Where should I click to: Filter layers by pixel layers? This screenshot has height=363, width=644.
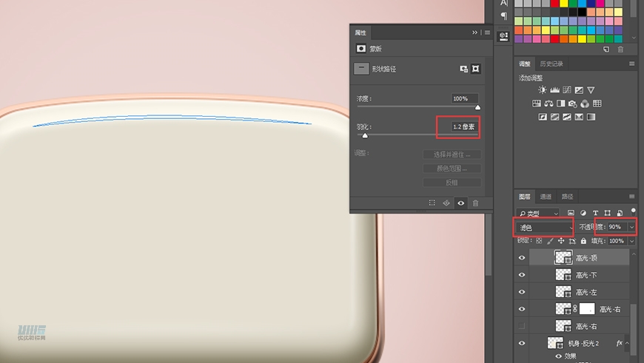pyautogui.click(x=571, y=212)
